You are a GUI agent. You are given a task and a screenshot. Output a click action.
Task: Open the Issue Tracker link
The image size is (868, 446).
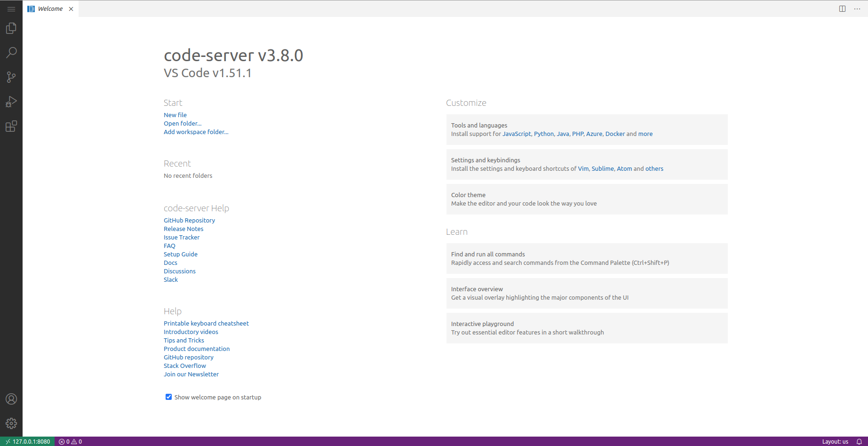[182, 237]
